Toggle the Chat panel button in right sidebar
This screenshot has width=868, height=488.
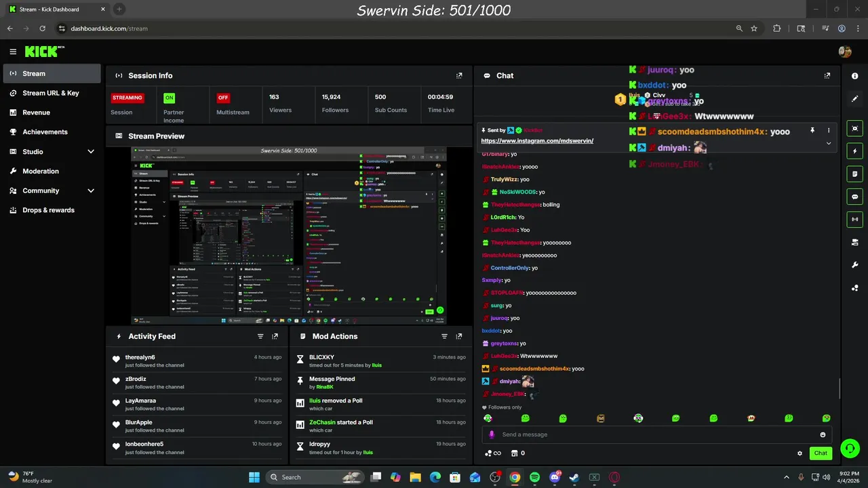pos(855,197)
